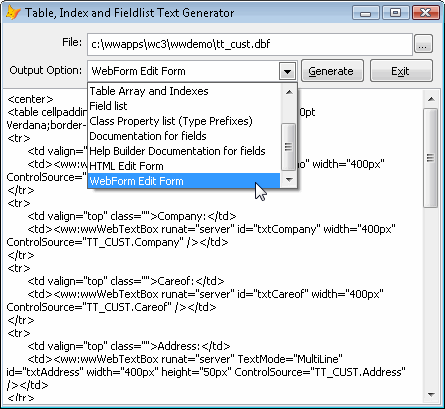Screen dimensions: 445x409
Task: Select HTML Edit Form option
Action: [126, 166]
